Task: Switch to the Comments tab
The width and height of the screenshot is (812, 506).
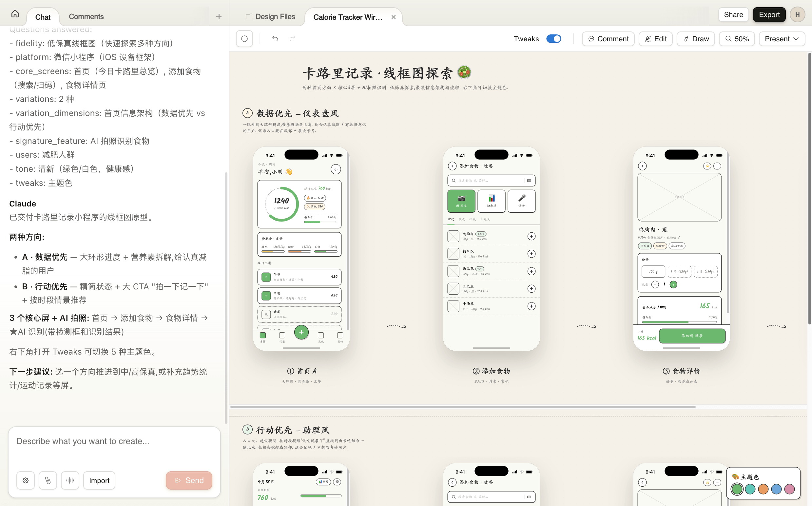Action: tap(86, 16)
